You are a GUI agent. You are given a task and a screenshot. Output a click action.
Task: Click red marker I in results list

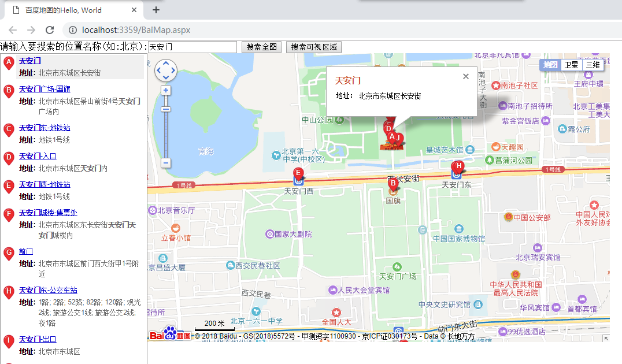click(x=8, y=342)
